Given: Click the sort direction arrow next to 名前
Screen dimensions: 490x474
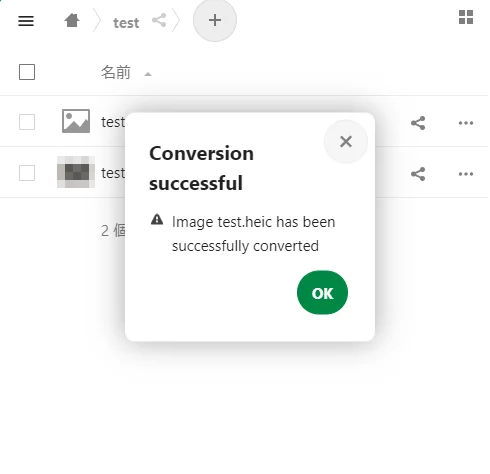Looking at the screenshot, I should point(148,74).
